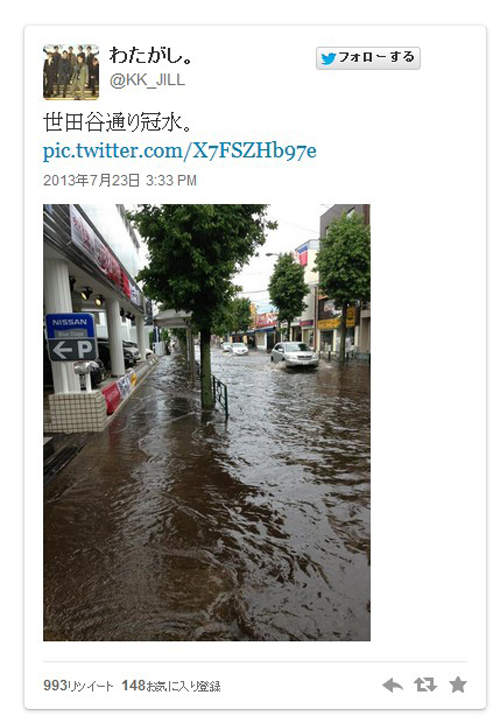
Task: Click the muddy floodwater in the photo foreground
Action: [207, 544]
